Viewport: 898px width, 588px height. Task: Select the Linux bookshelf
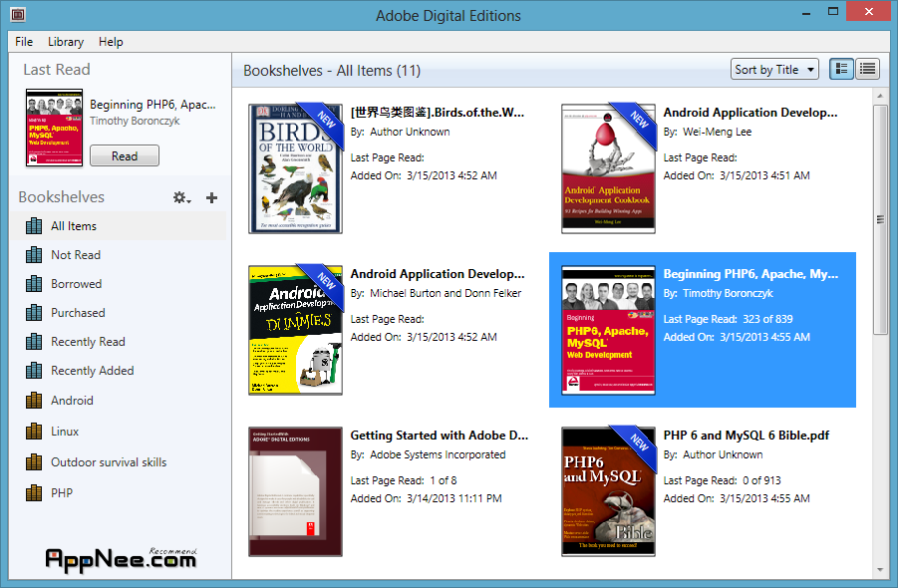118,432
